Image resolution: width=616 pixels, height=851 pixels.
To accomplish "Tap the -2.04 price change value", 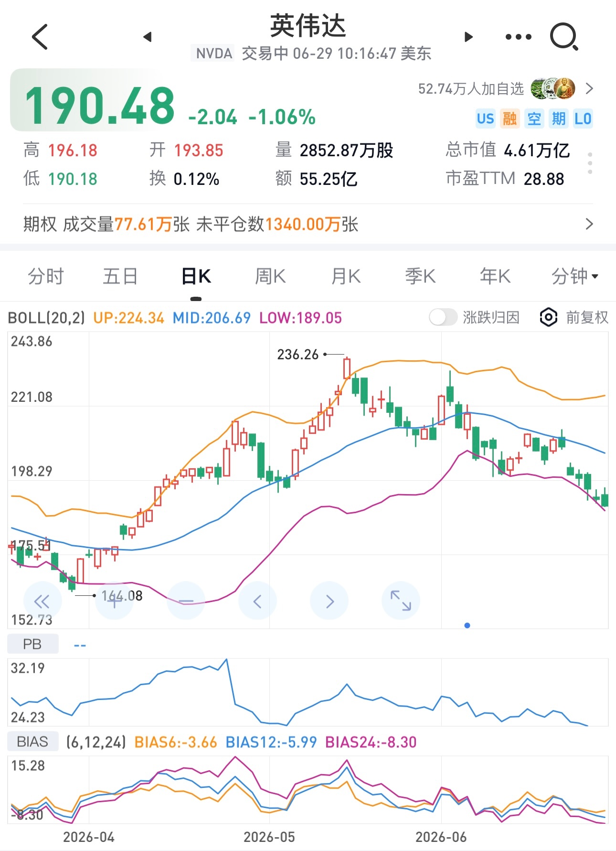I will click(212, 117).
